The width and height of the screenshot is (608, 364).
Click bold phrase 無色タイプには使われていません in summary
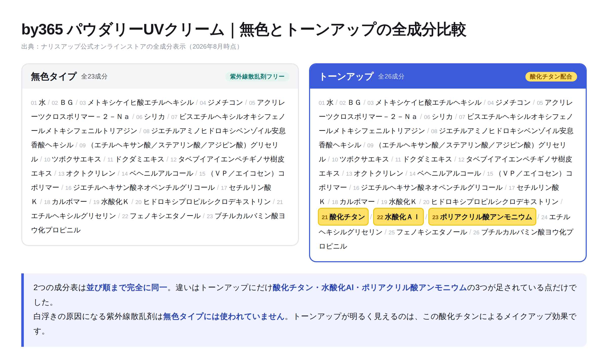[224, 316]
